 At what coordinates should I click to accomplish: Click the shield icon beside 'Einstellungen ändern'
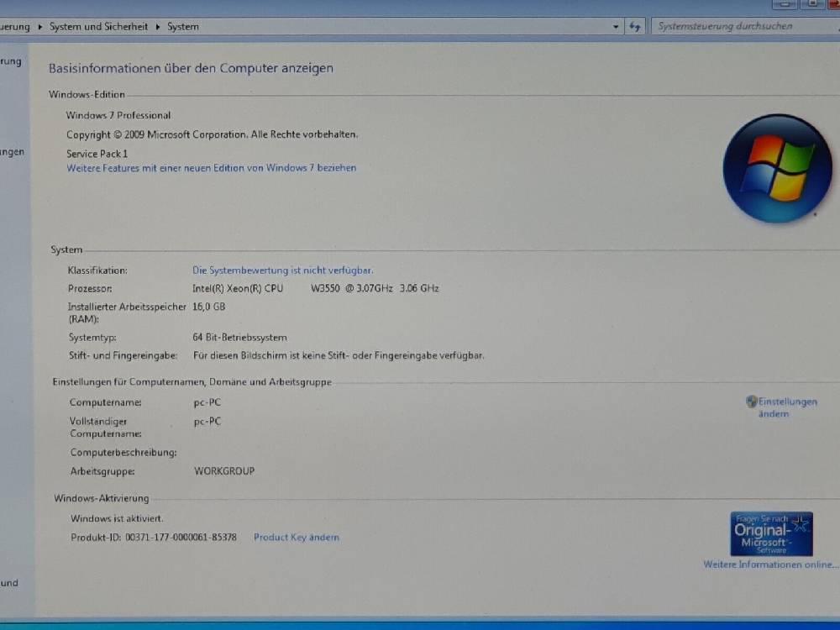click(752, 402)
